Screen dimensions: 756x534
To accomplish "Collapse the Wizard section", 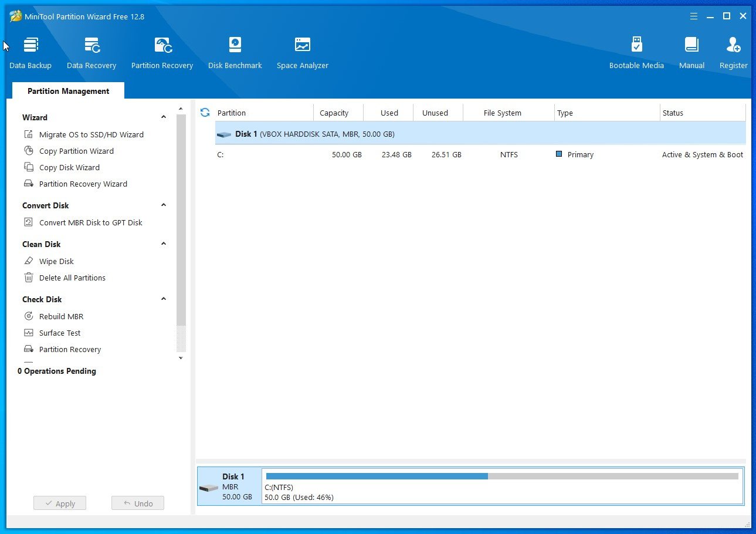I will point(164,117).
